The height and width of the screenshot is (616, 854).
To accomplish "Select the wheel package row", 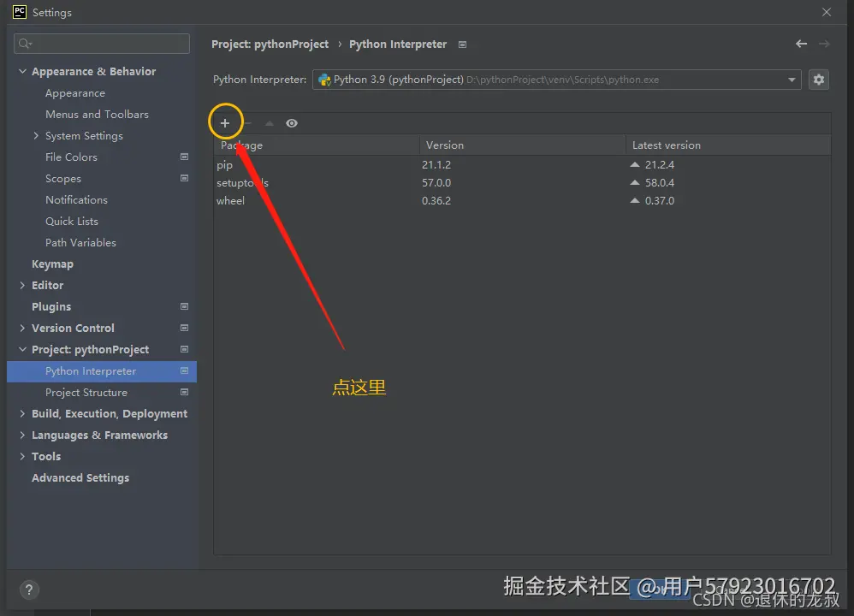I will pos(522,200).
